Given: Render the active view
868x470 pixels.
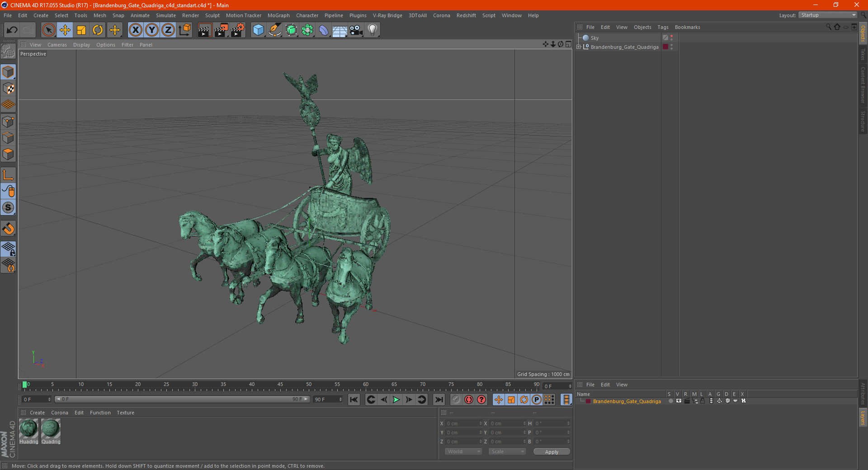Looking at the screenshot, I should (x=204, y=30).
